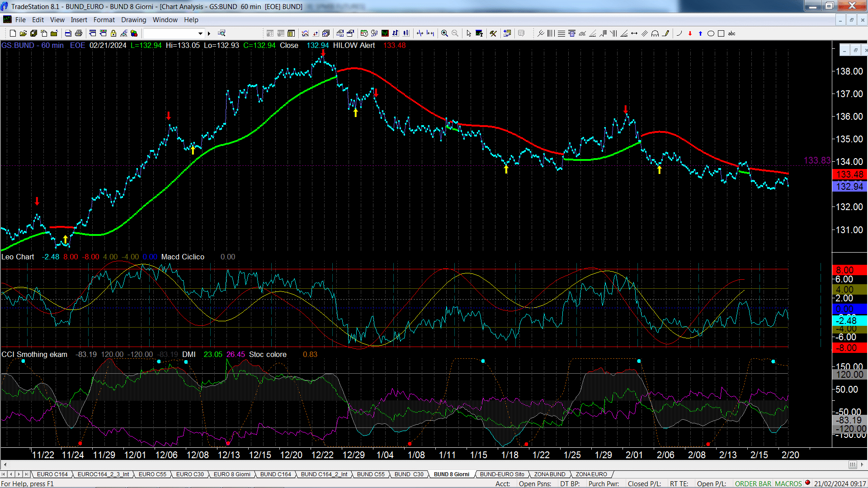Click the first-tab navigation arrow
Screen dimensions: 868x488
4,474
